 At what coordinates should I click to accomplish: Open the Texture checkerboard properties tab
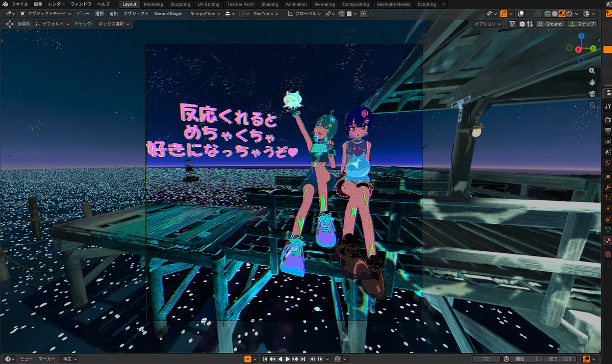point(607,253)
